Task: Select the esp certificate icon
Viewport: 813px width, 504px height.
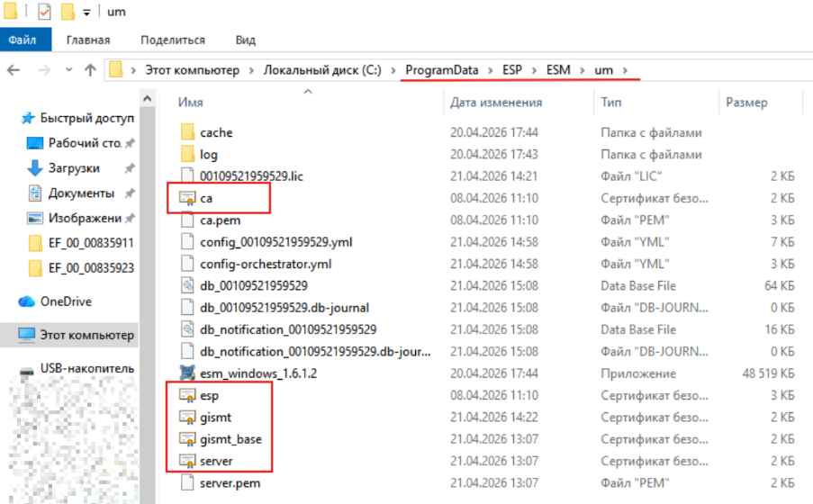Action: click(187, 395)
